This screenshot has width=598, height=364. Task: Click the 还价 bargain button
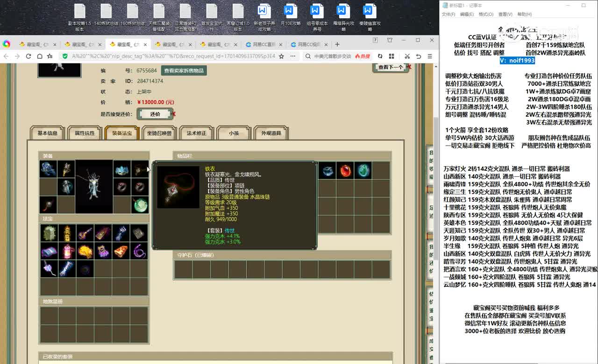click(155, 114)
